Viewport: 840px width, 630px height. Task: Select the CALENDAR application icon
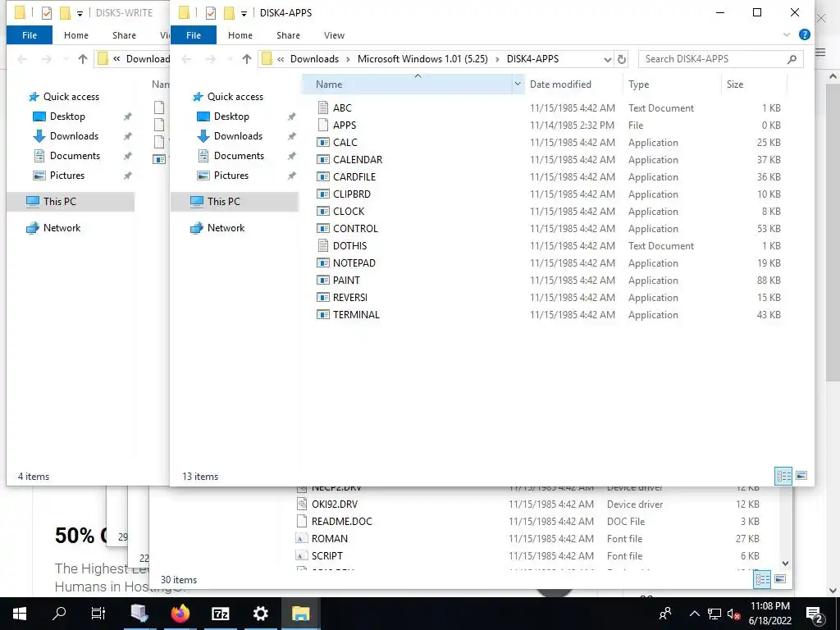point(322,160)
